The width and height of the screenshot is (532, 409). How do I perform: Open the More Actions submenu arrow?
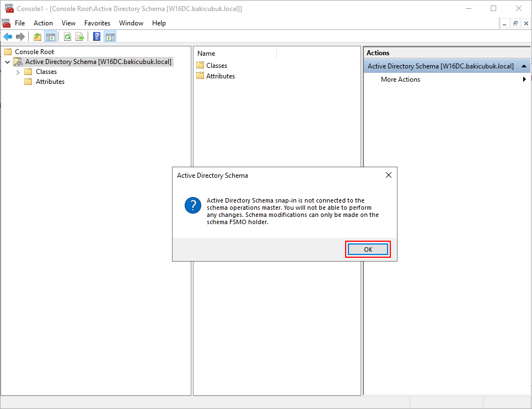point(524,79)
